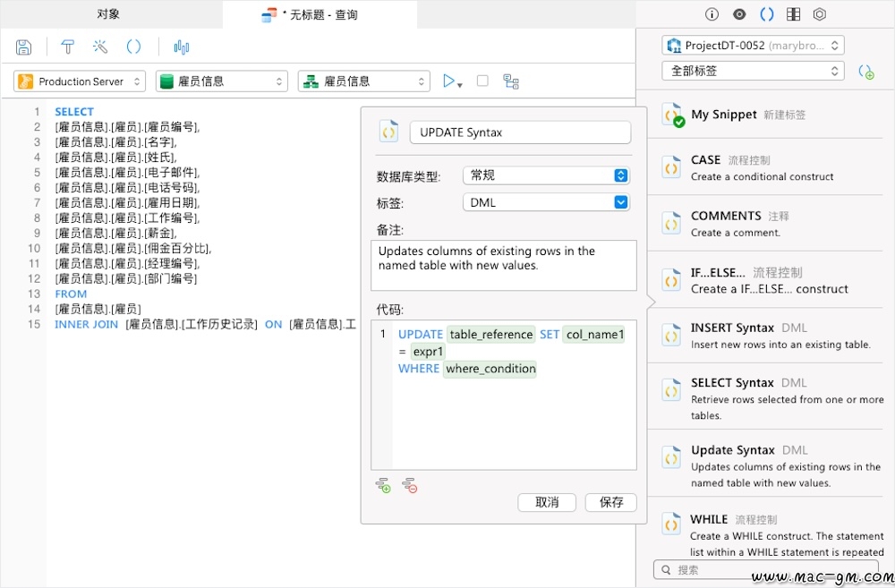
Task: Click the SELECT keyword on line 1
Action: pos(74,111)
